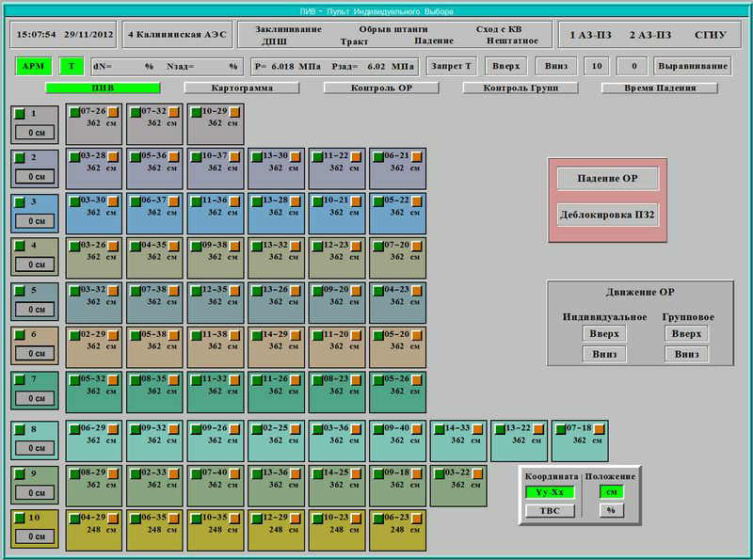753x560 pixels.
Task: Click the orange indicator of rod 07-32
Action: 173,112
